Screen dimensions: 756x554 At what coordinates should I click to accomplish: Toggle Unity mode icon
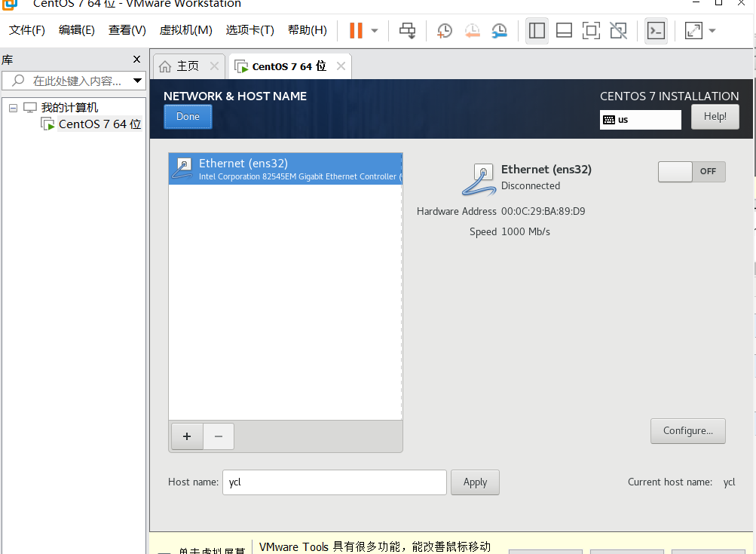[619, 31]
